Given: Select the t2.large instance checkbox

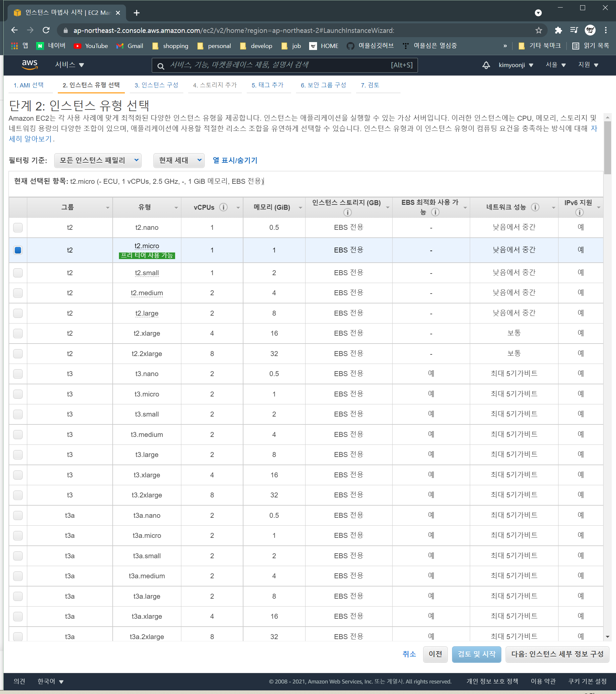Looking at the screenshot, I should tap(18, 313).
